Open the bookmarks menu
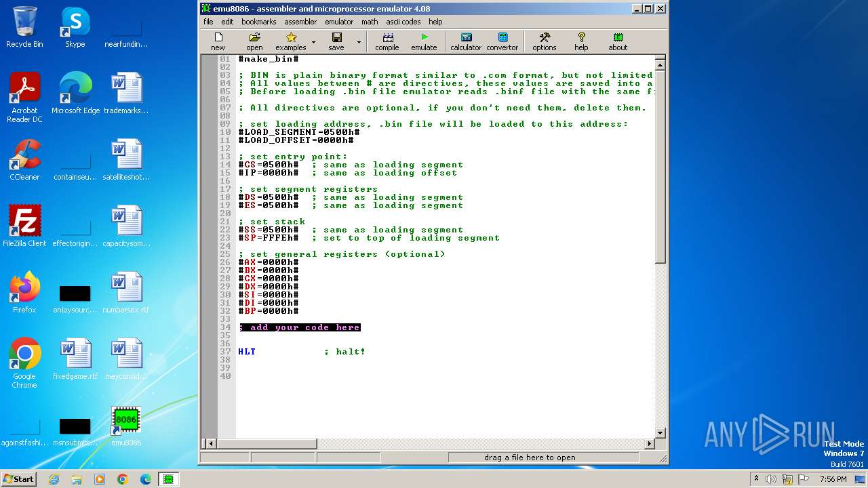 pos(258,22)
